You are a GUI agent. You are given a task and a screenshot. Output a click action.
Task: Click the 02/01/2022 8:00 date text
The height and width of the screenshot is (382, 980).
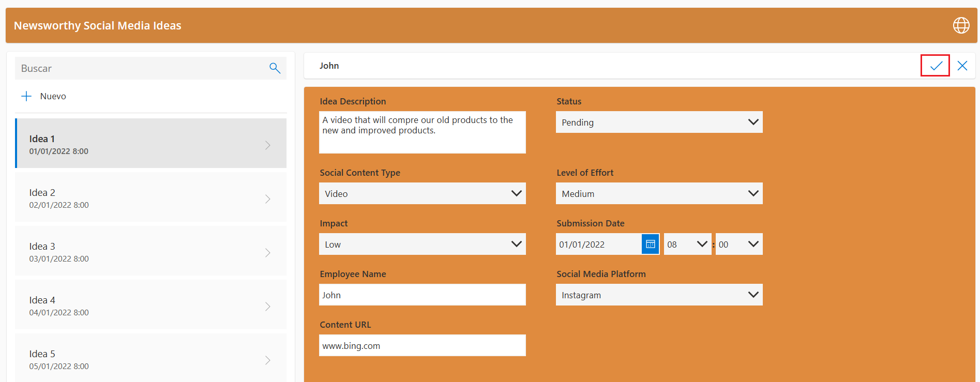pyautogui.click(x=59, y=205)
